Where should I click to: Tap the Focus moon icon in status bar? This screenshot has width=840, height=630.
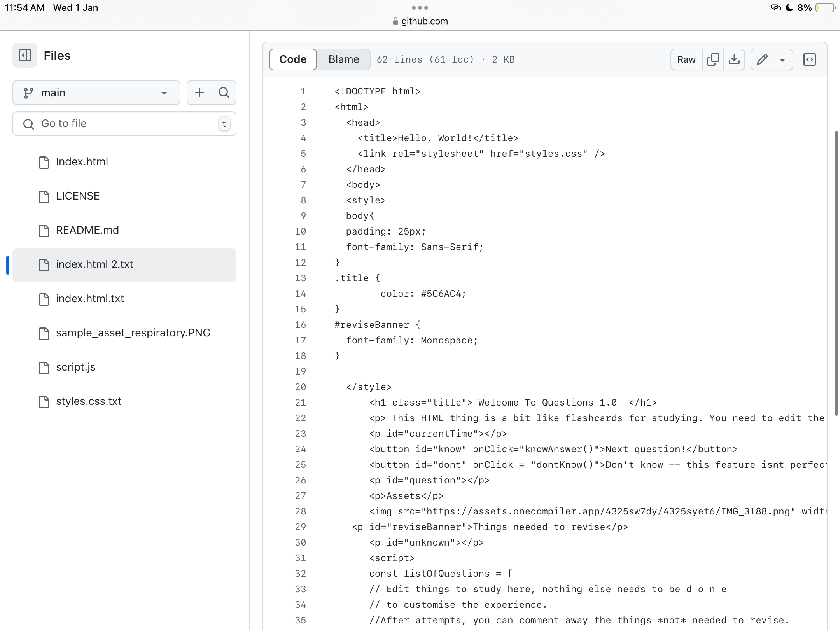pyautogui.click(x=789, y=8)
